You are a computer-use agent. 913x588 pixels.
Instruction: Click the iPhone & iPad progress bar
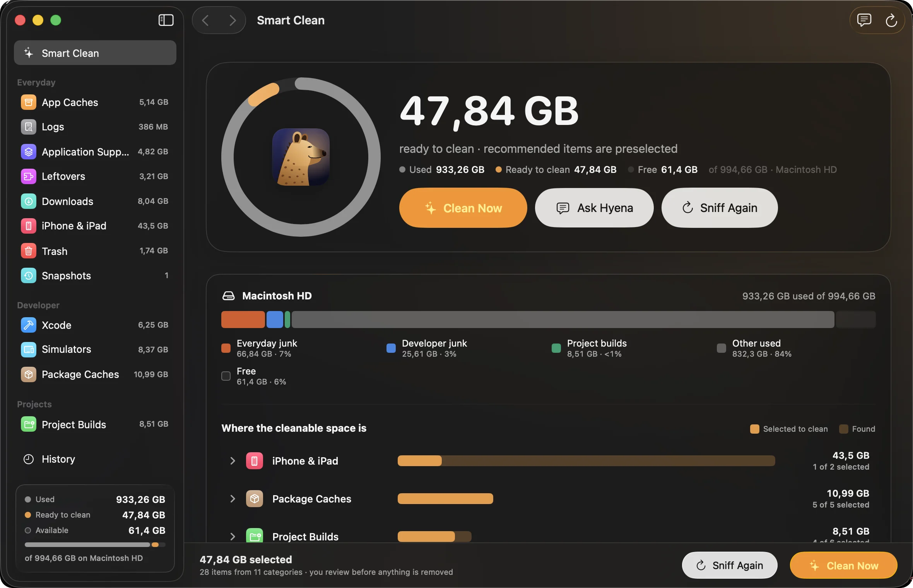[x=586, y=461]
